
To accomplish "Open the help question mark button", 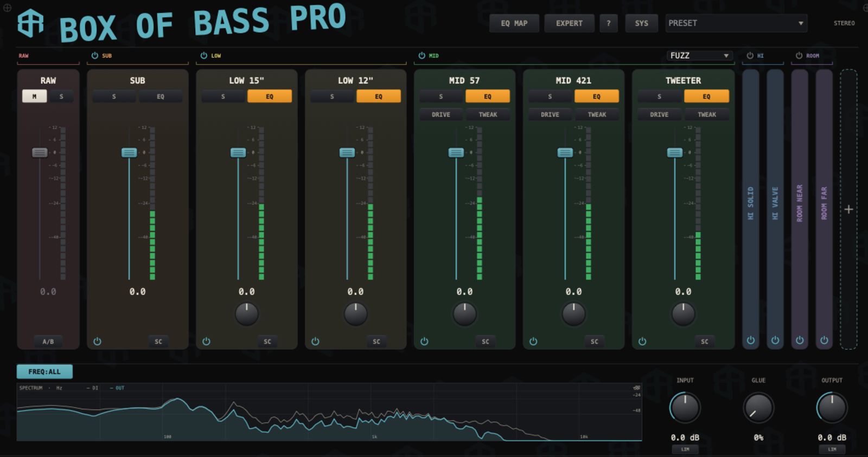I will 609,23.
